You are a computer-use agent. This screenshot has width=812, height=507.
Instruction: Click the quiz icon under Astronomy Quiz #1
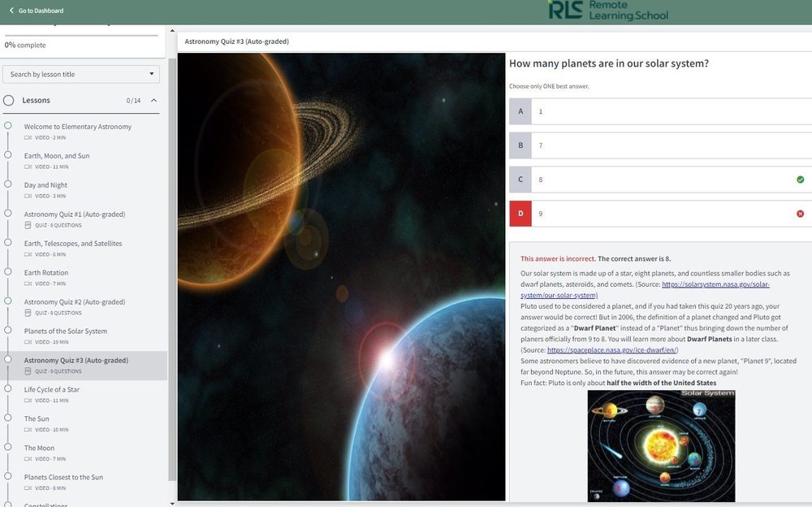[x=28, y=225]
